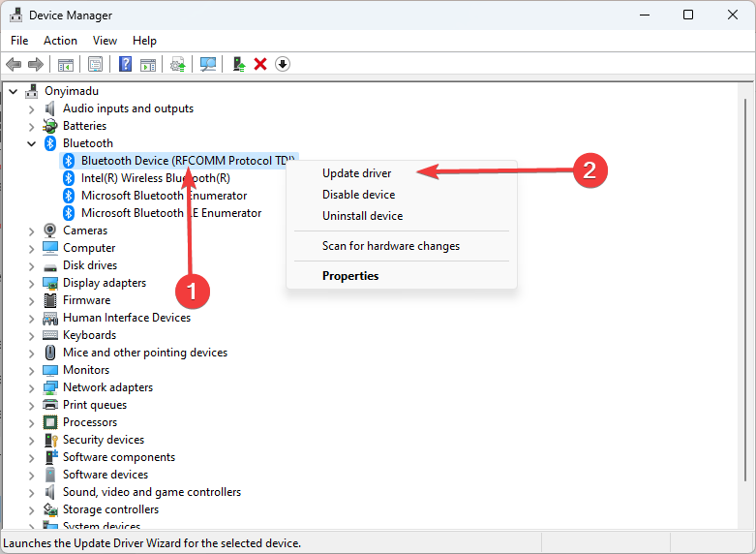Select Microsoft Bluetooth Enumerator
756x554 pixels.
click(x=164, y=196)
